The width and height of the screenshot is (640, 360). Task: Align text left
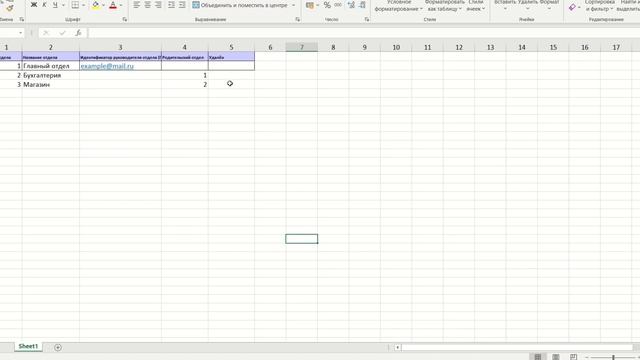tap(137, 5)
